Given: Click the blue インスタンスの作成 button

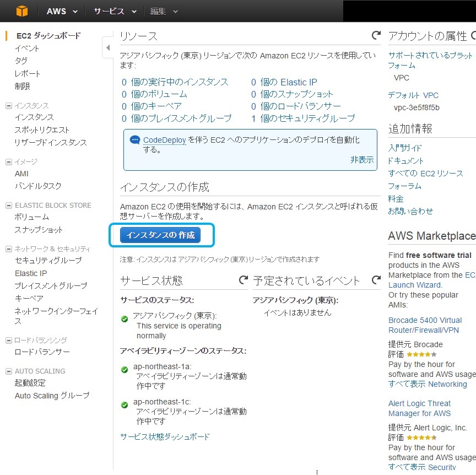Looking at the screenshot, I should click(x=160, y=235).
